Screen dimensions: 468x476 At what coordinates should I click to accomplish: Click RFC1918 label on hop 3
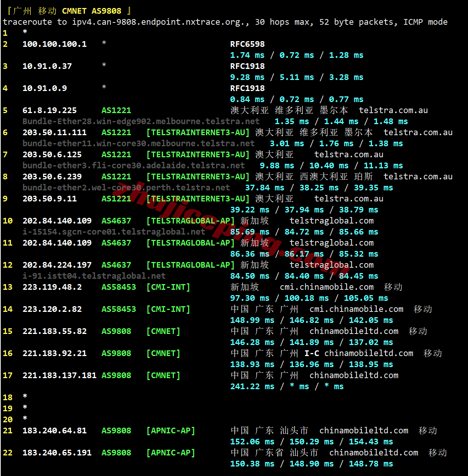point(247,66)
